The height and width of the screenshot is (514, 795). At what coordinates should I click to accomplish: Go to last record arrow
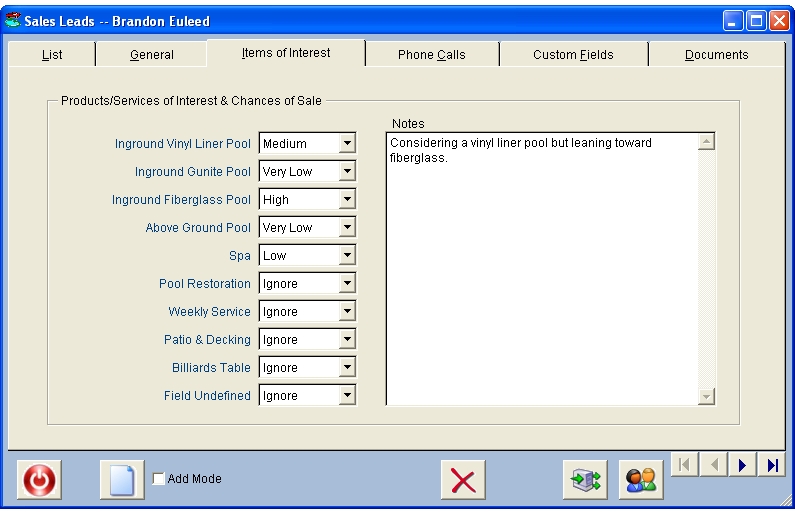772,465
